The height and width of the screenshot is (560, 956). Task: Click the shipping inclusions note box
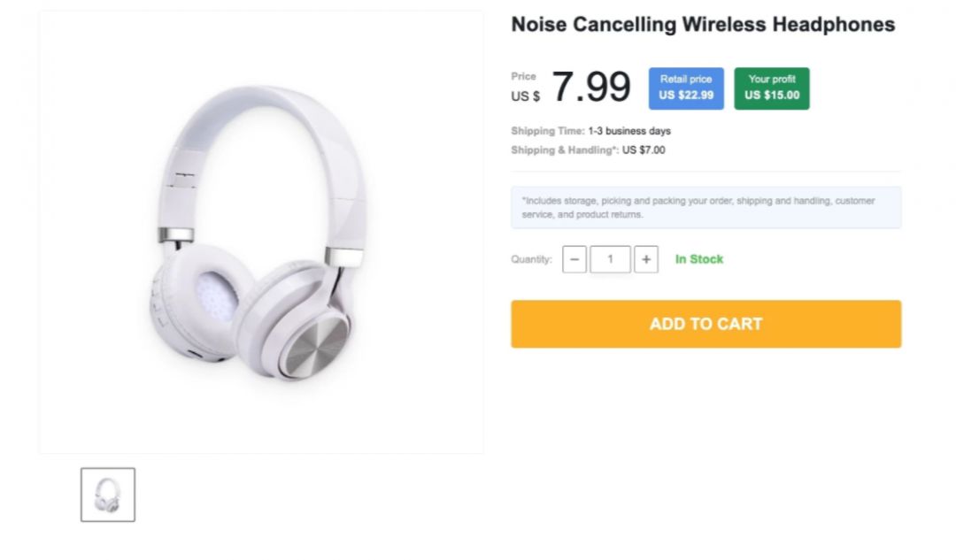coord(705,208)
